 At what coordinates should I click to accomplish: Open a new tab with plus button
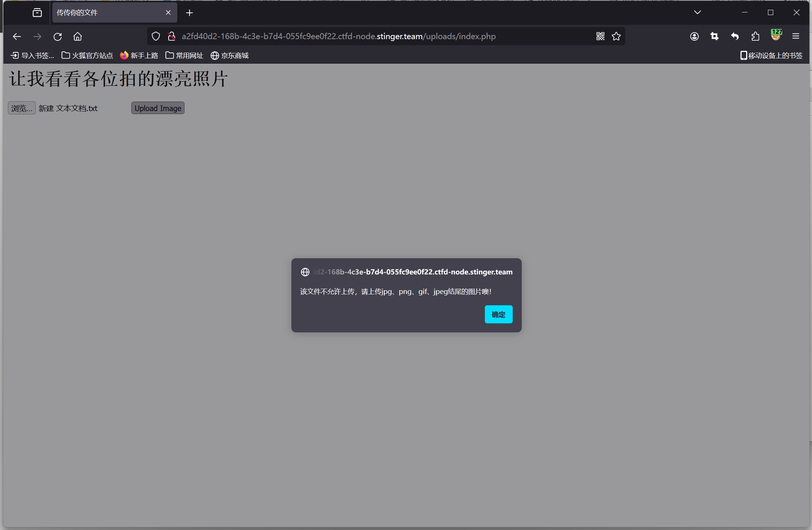(190, 13)
